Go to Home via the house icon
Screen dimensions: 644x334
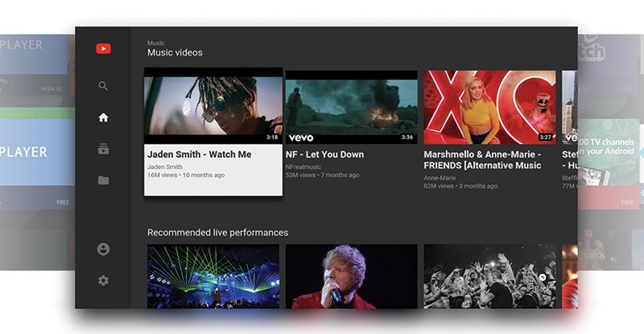pos(104,118)
